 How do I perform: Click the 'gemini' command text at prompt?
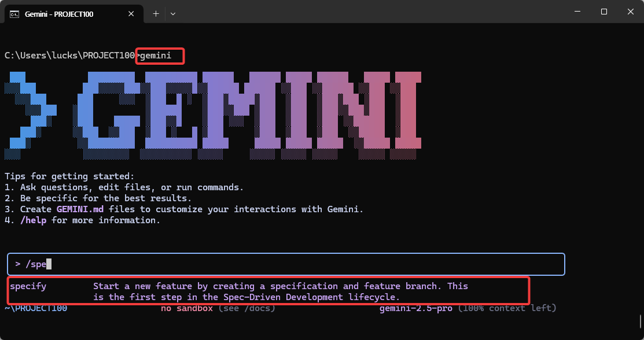pyautogui.click(x=156, y=56)
